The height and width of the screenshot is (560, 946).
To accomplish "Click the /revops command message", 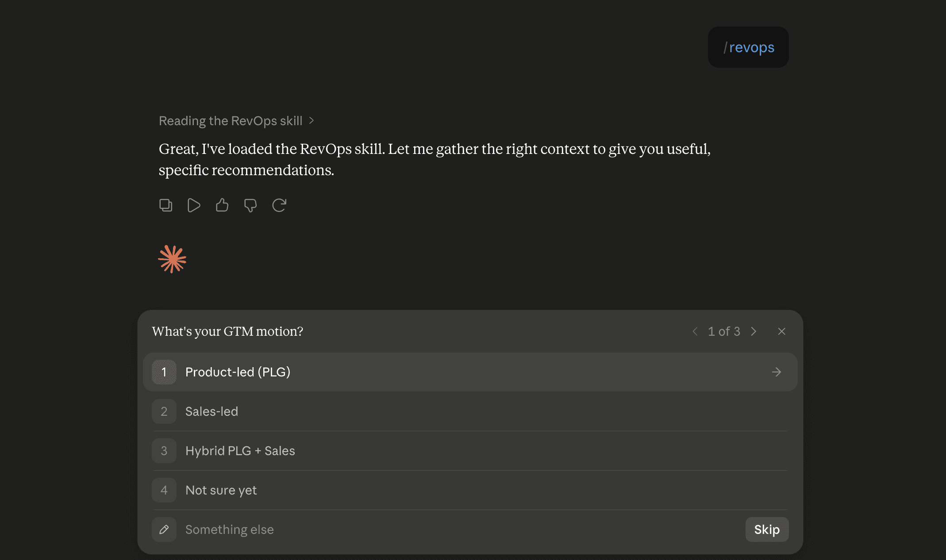I will coord(748,47).
